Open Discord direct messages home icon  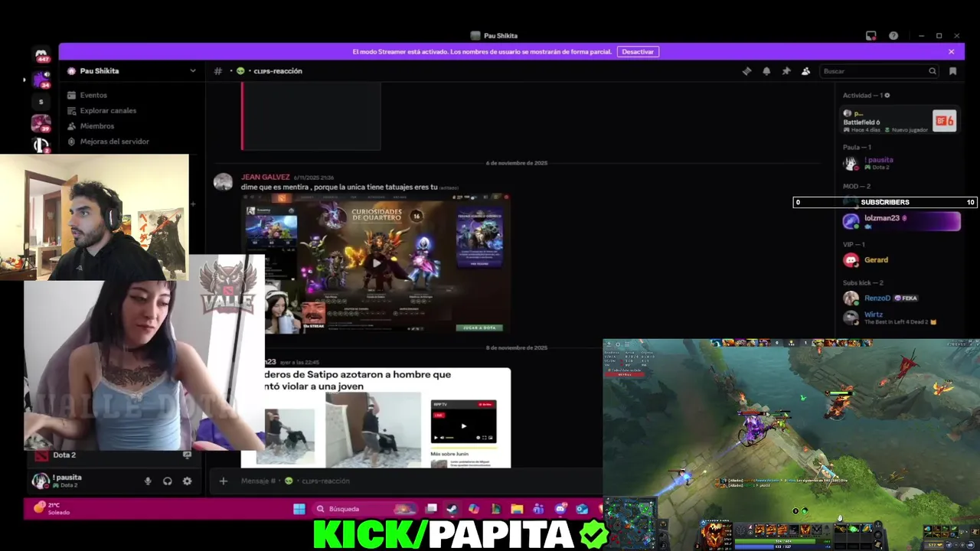(x=41, y=55)
